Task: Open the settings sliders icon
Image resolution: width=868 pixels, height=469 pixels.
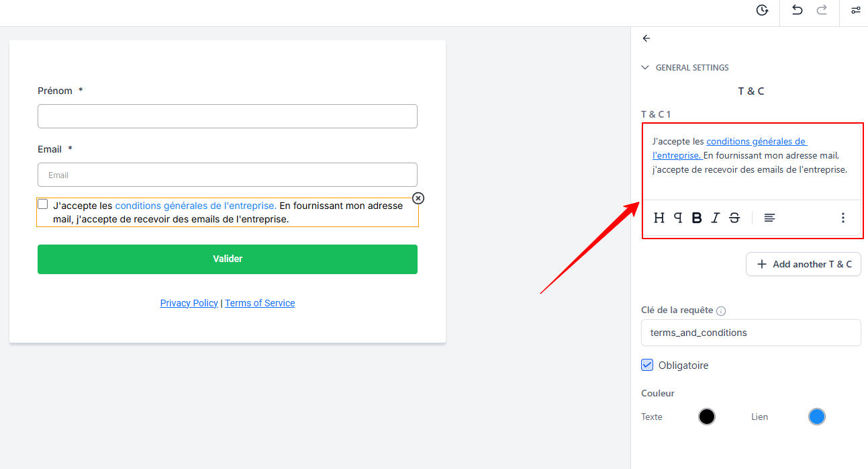Action: (x=855, y=10)
